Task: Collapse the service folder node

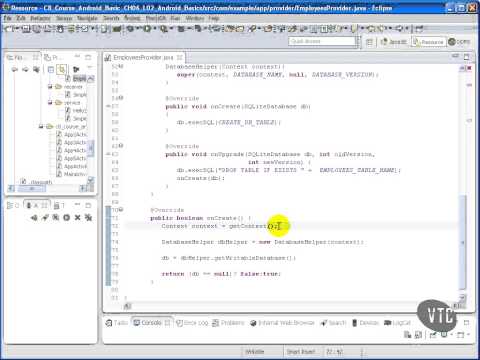Action: point(50,103)
